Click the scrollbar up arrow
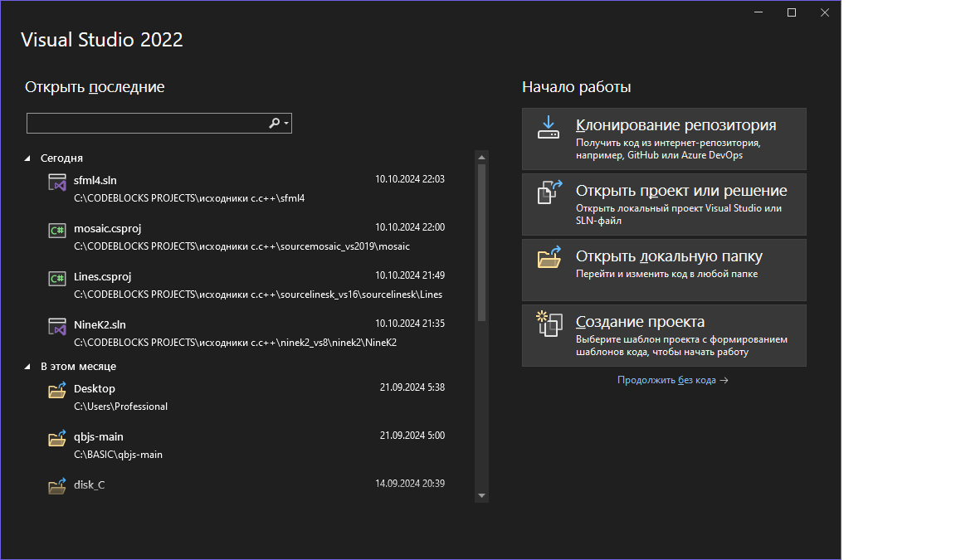Screen dimensions: 956x560 (481, 157)
